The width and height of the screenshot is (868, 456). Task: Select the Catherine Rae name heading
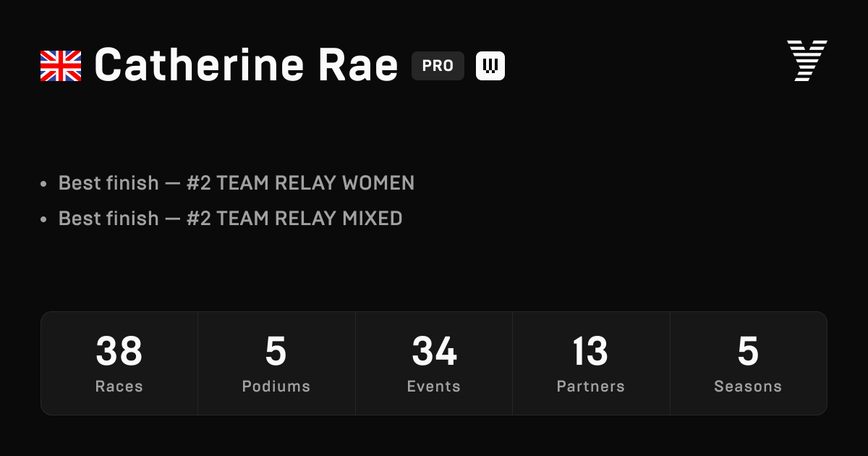point(247,65)
